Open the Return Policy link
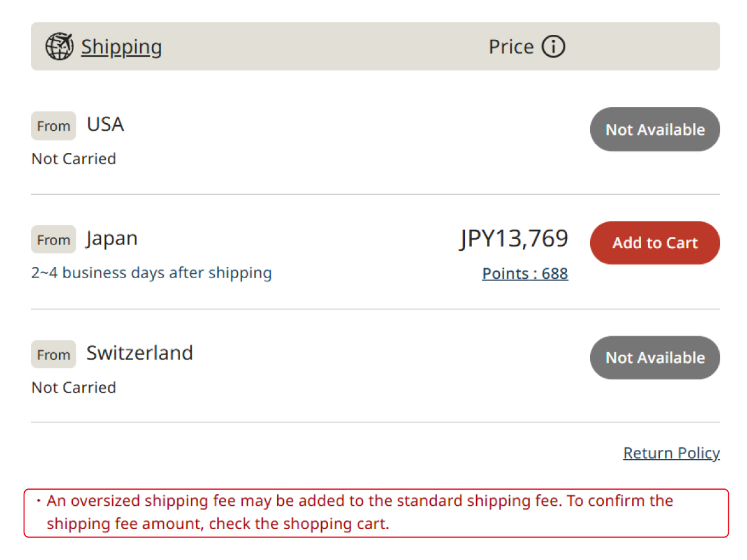This screenshot has width=747, height=560. click(x=671, y=453)
